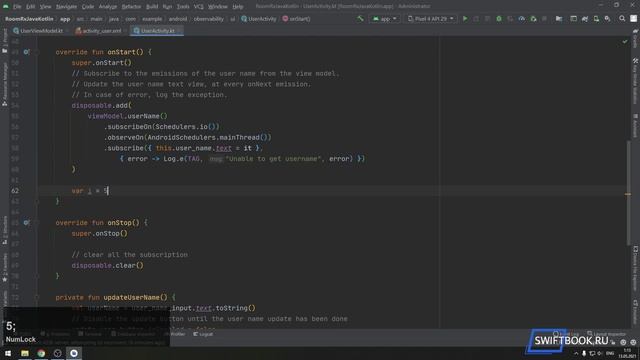The width and height of the screenshot is (640, 360).
Task: Collapse the onStop function fold marker
Action: point(36,223)
